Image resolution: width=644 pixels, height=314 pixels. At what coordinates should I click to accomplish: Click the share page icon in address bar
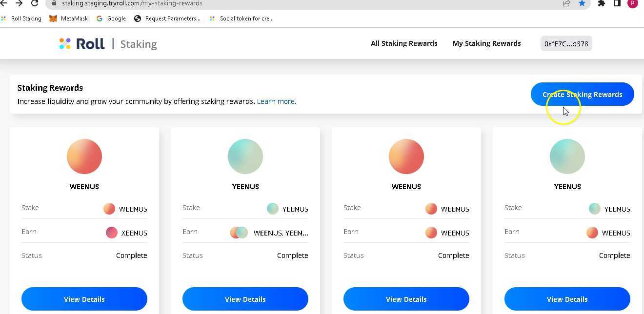566,3
